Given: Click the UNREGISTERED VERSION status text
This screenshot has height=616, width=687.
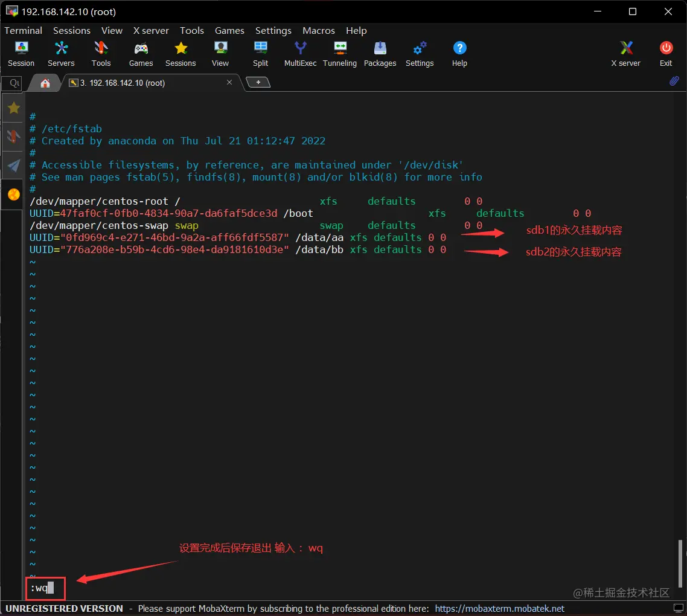Looking at the screenshot, I should (x=65, y=609).
